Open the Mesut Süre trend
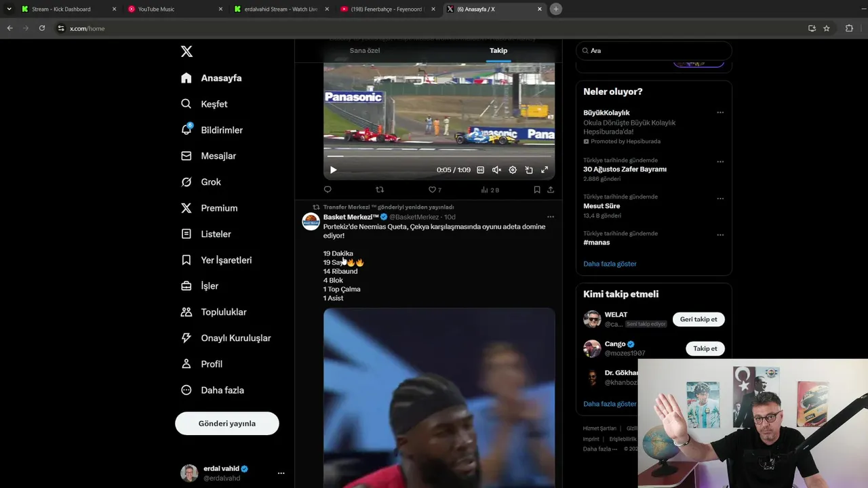 603,206
